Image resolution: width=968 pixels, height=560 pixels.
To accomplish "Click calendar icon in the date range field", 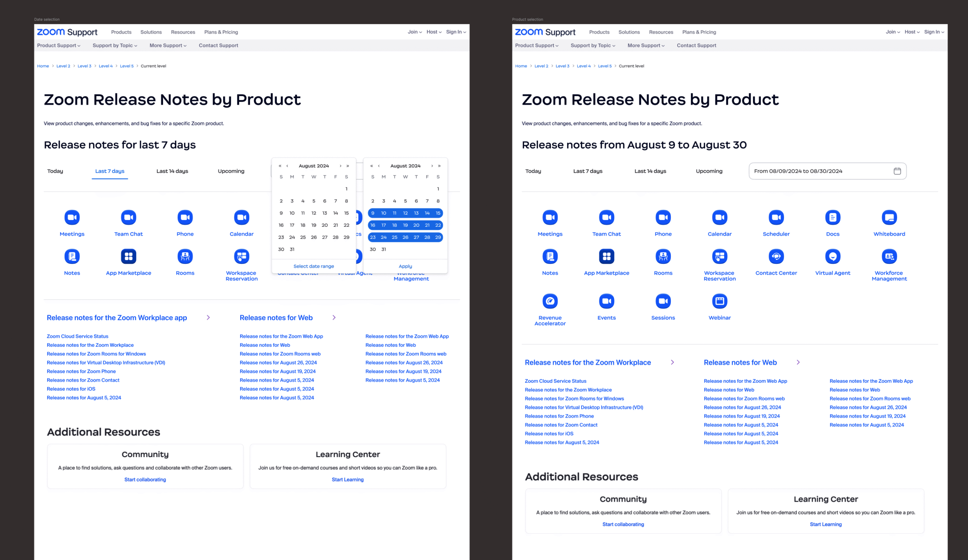I will coord(897,171).
